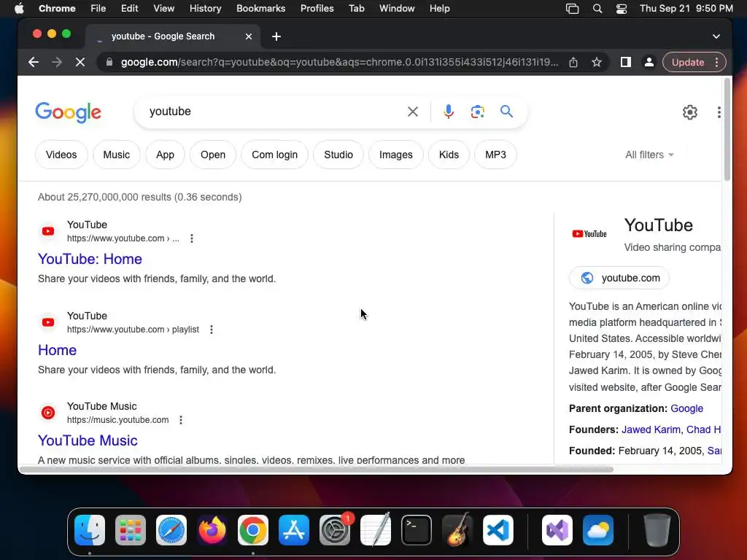Open Google quick settings gear

point(690,112)
